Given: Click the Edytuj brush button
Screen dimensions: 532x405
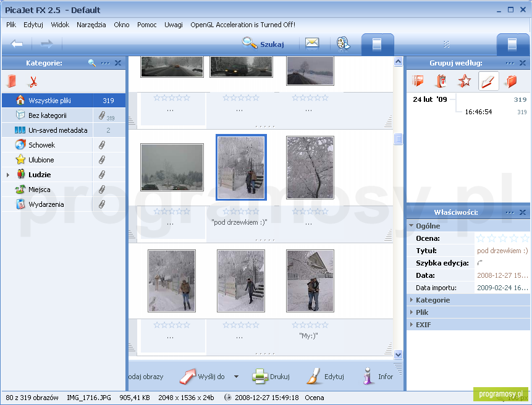Looking at the screenshot, I should [325, 376].
